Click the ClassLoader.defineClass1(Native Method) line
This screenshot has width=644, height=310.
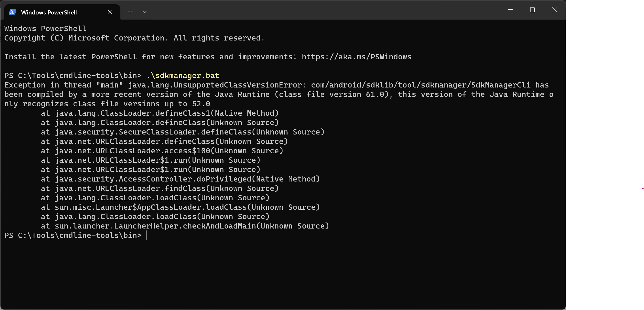coord(160,113)
